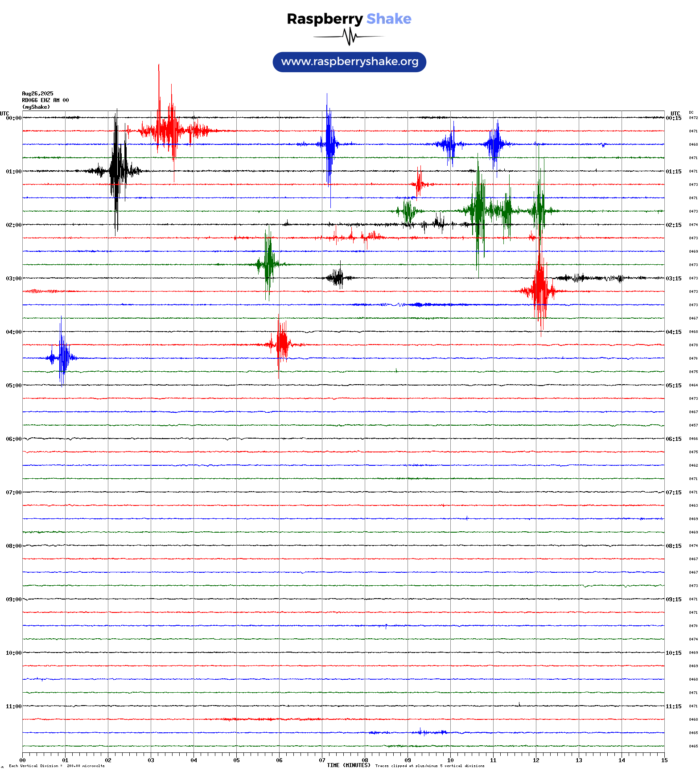
Task: Click the TIME (MINUTES) axis title
Action: [348, 765]
